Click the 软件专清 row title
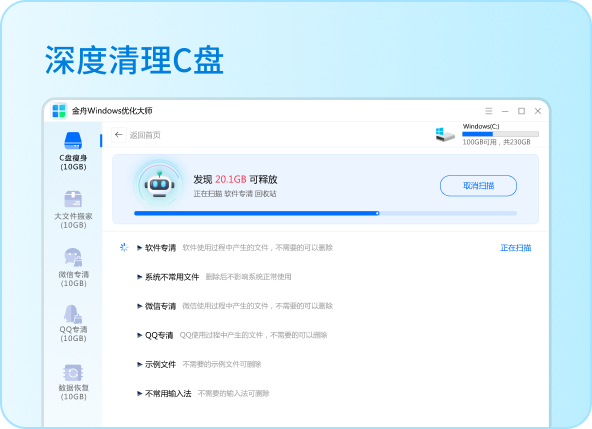Viewport: 592px width, 429px height. pos(160,248)
